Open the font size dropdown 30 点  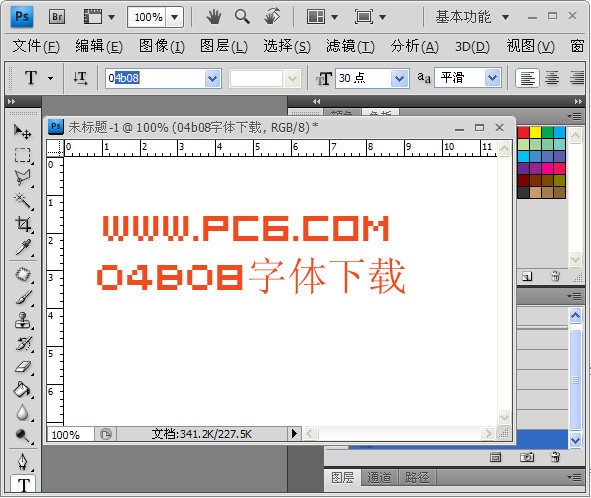point(400,79)
